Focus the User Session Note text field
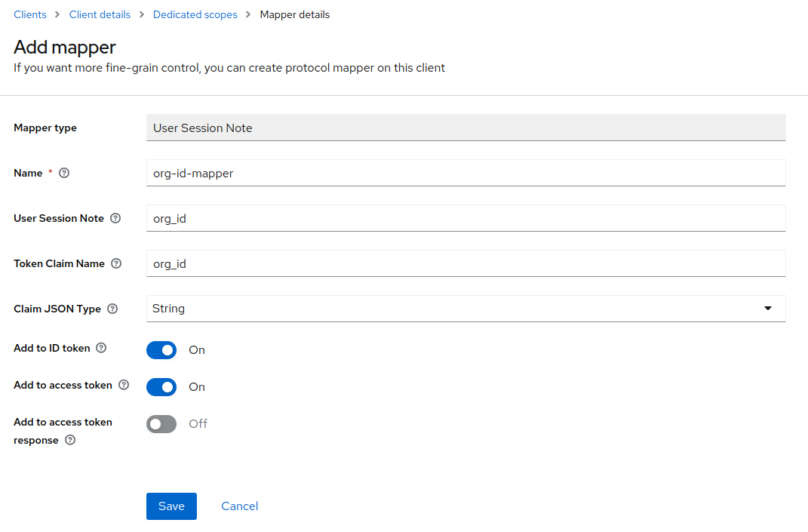This screenshot has width=808, height=532. [465, 218]
